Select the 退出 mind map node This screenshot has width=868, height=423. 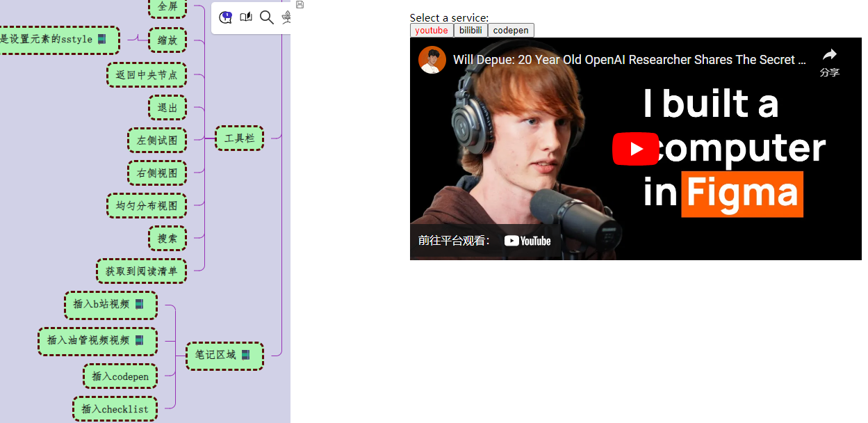point(167,108)
